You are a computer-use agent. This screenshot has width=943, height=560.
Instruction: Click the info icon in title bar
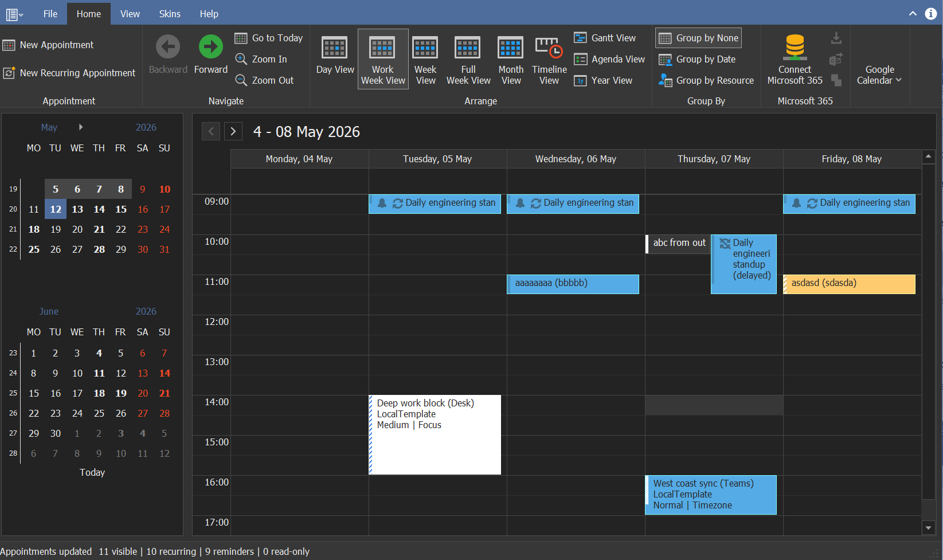930,14
